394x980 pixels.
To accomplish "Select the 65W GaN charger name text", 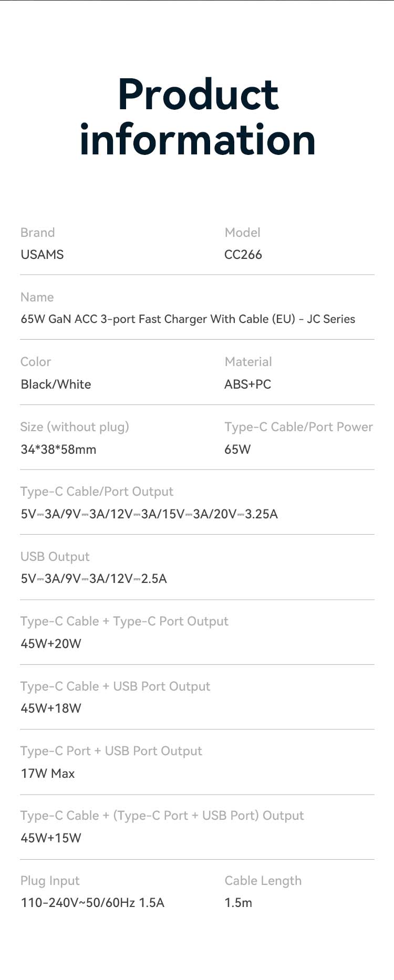I will [188, 319].
